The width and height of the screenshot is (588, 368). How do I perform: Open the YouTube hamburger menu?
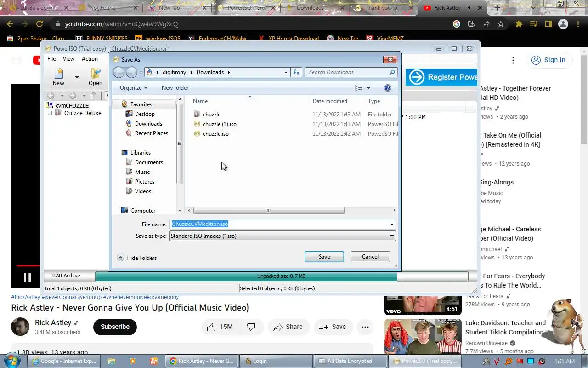(17, 60)
